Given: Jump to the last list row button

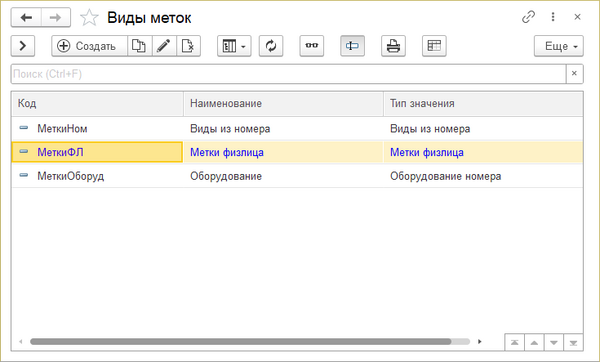Looking at the screenshot, I should click(573, 342).
